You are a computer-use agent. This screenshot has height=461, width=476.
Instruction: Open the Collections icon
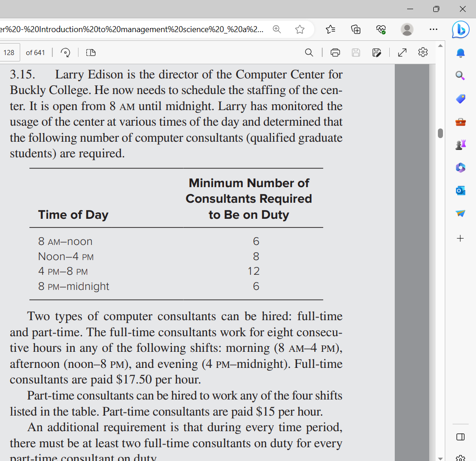(x=356, y=29)
